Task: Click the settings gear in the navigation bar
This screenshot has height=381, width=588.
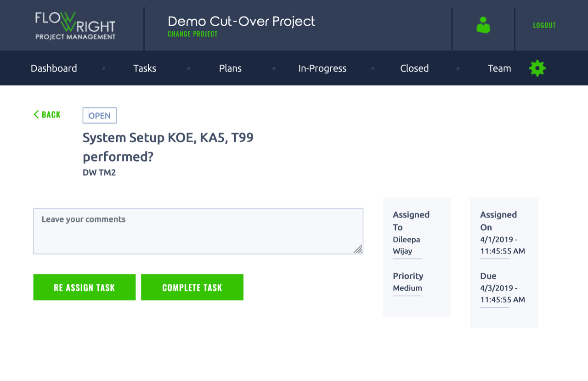Action: [x=537, y=68]
